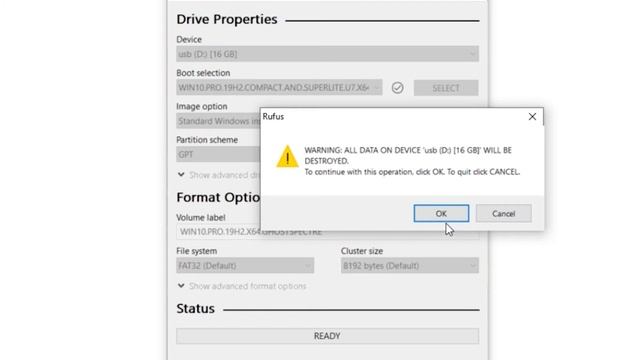Viewport: 640px width, 360px height.
Task: Click the READY status progress bar
Action: [x=327, y=336]
